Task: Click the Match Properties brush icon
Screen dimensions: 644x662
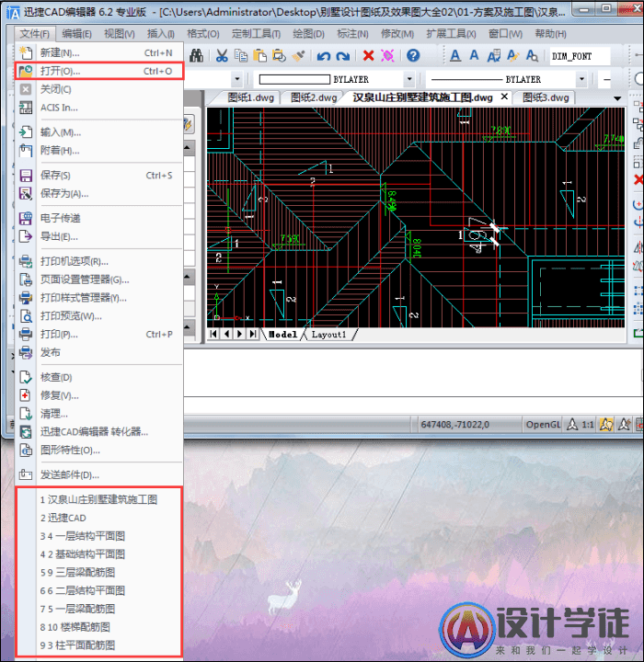Action: [298, 55]
